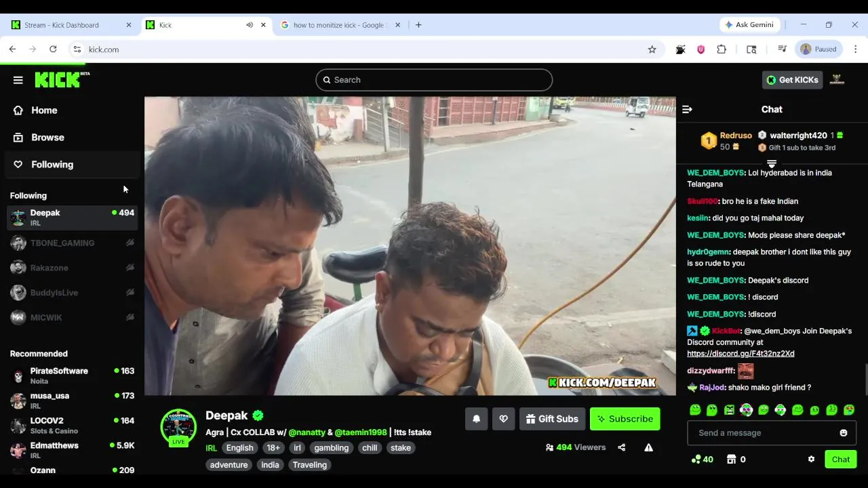868x488 pixels.
Task: Open the @taemin1998 mention link
Action: coord(361,432)
